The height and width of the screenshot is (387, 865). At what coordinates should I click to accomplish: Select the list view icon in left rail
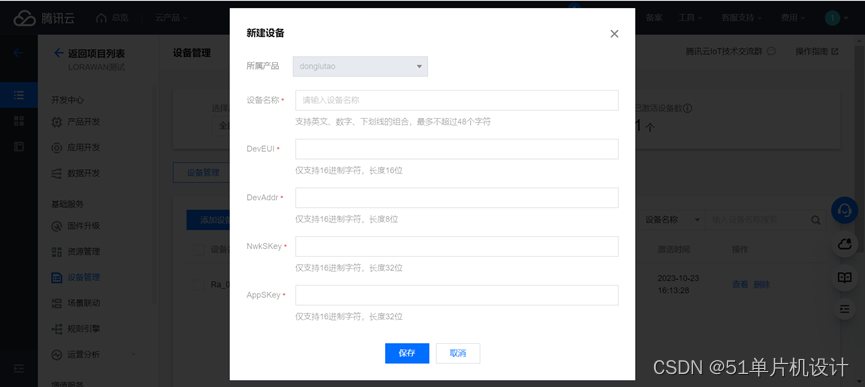pyautogui.click(x=19, y=95)
